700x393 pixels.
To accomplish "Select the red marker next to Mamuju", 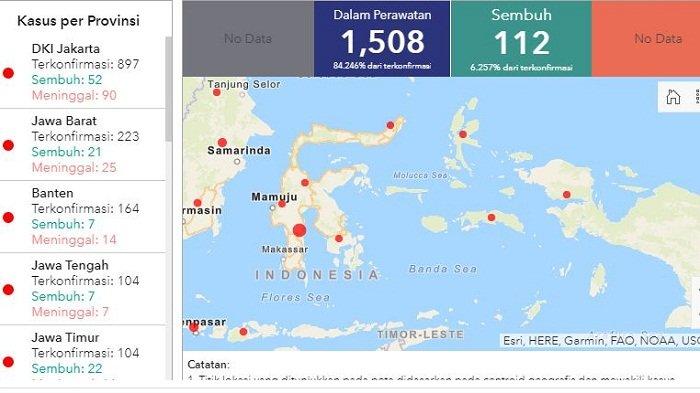I will tap(282, 204).
